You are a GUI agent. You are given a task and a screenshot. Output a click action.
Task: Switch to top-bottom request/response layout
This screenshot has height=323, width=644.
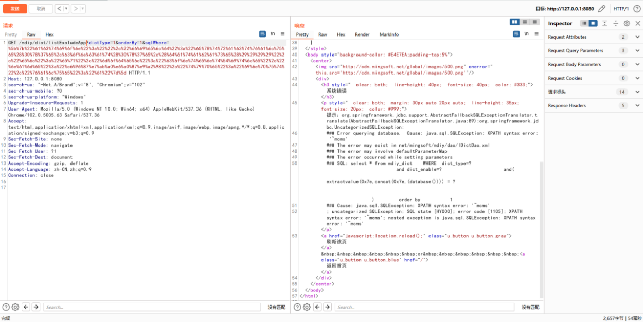[525, 22]
